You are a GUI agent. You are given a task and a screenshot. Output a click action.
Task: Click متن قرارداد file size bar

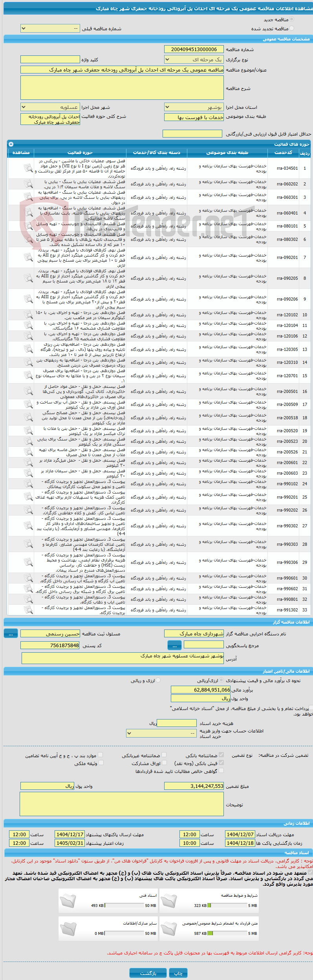click(x=227, y=933)
